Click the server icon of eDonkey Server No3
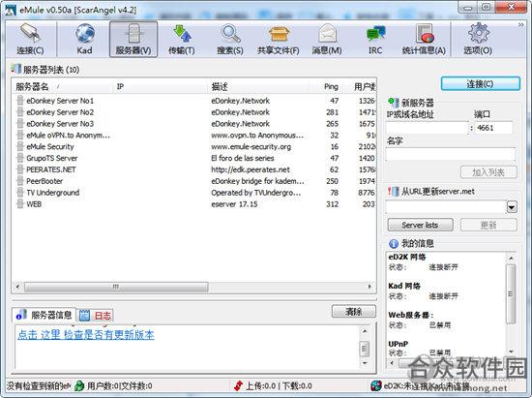Viewport: 532px width, 398px height. click(20, 124)
